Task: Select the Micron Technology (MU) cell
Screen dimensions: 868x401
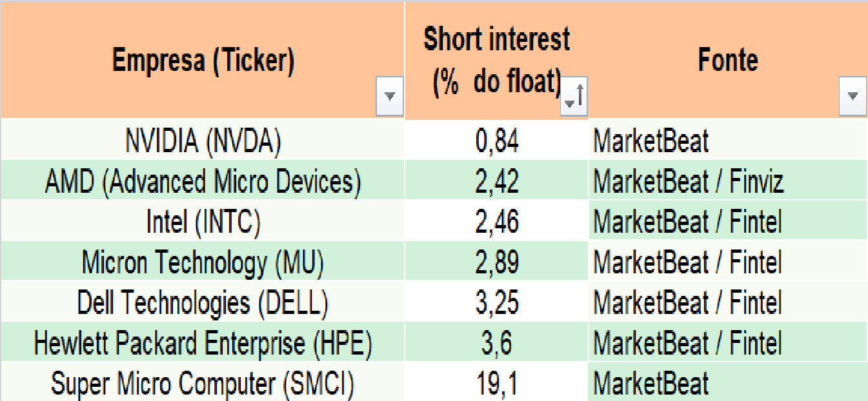Action: [203, 262]
